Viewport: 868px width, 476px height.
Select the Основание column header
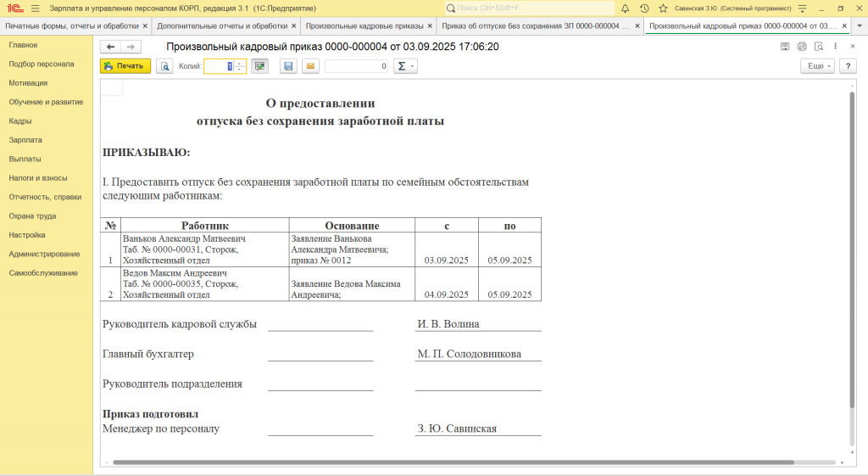352,226
